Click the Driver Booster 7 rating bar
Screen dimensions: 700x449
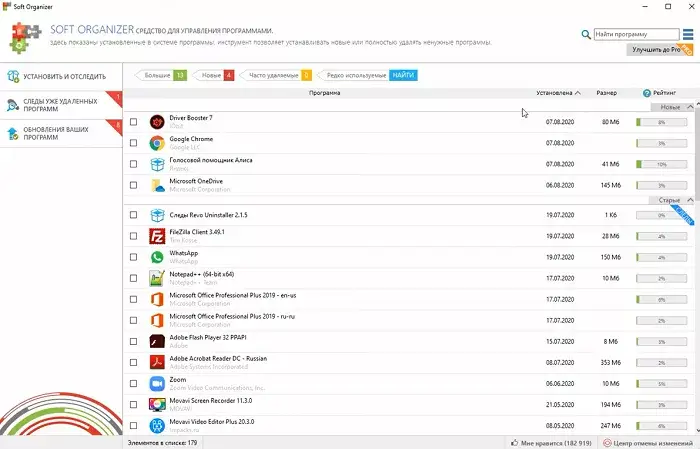(x=662, y=122)
